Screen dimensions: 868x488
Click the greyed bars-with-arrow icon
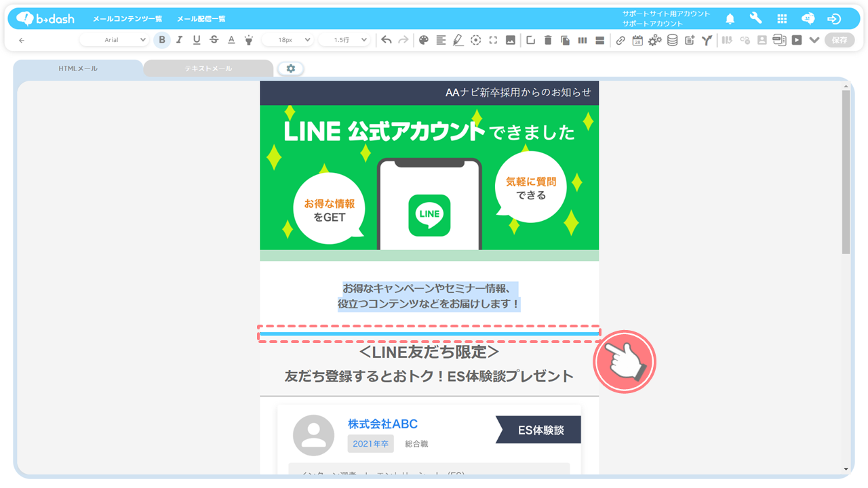pyautogui.click(x=727, y=40)
